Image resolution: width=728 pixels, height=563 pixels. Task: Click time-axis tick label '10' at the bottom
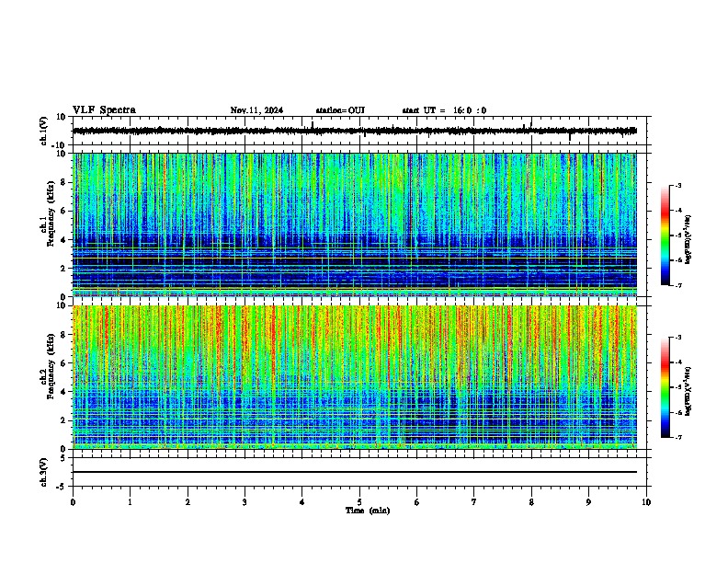646,502
